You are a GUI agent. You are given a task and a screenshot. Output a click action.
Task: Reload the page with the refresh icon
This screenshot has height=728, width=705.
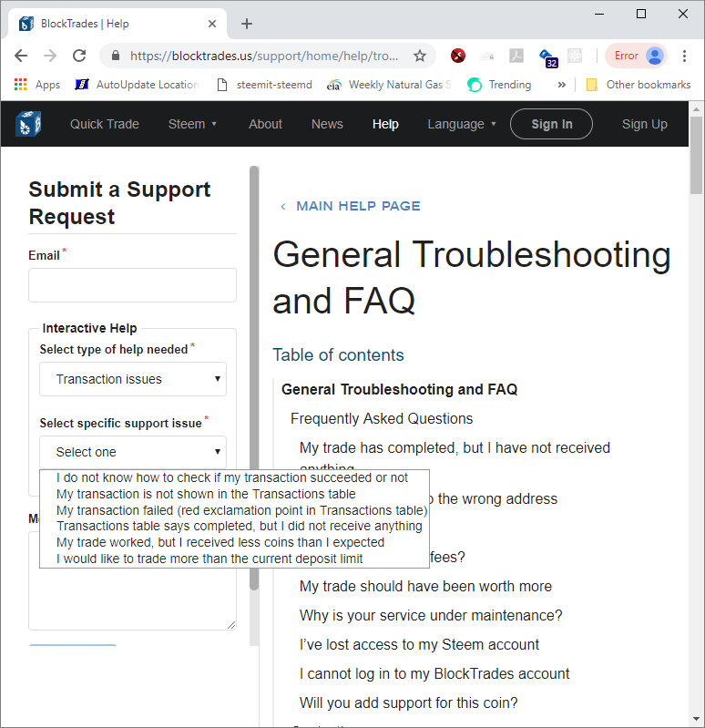click(x=79, y=56)
